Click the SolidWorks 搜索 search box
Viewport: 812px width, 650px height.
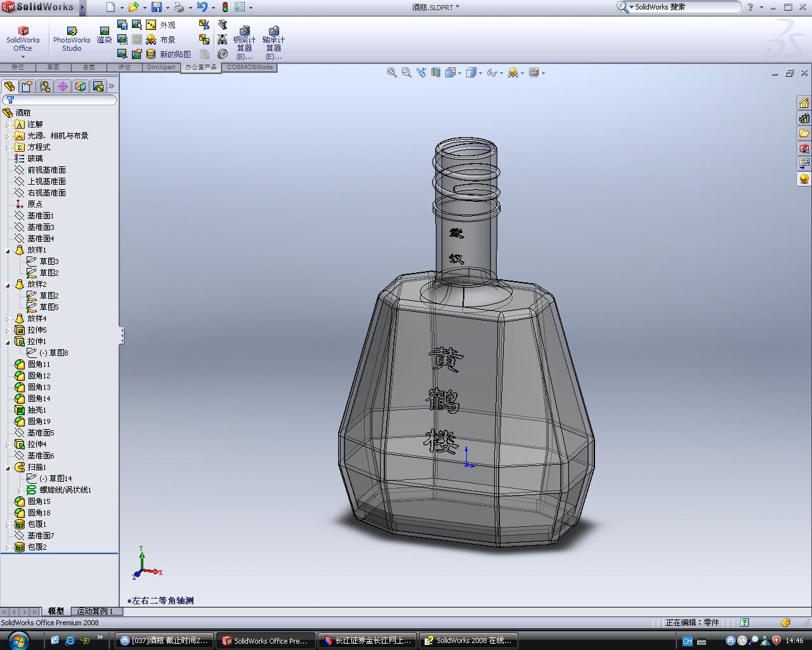684,7
